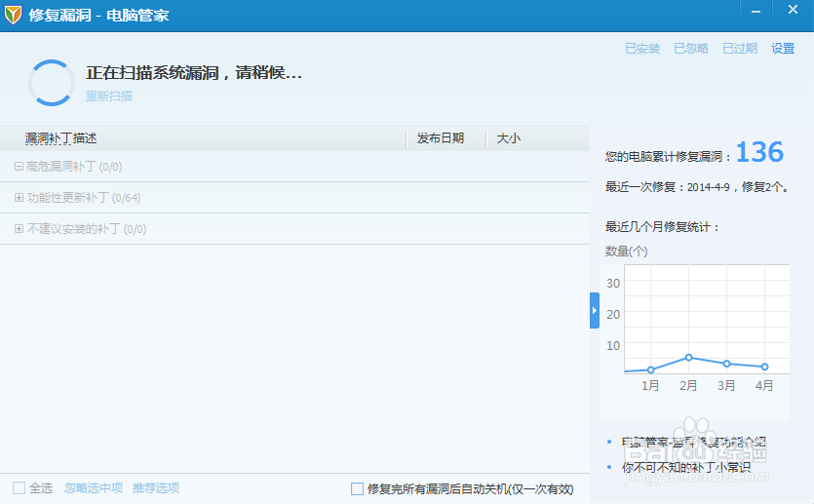814x504 pixels.
Task: Collapse the 高危漏洞补丁 (0/0) group
Action: (19, 167)
